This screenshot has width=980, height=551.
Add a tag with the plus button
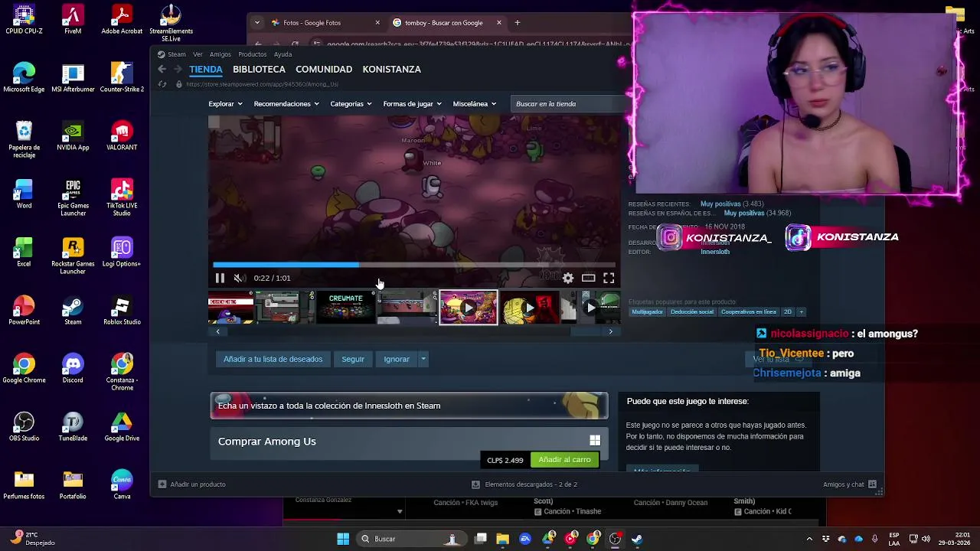click(801, 311)
